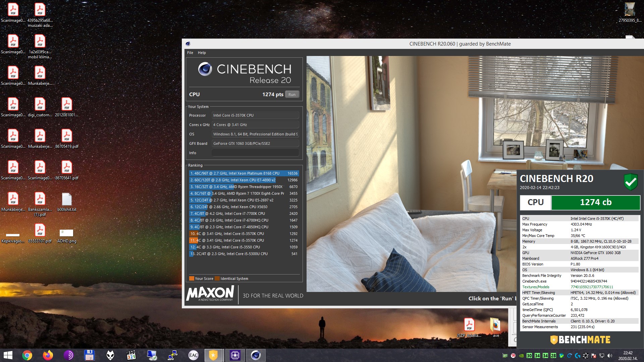Image resolution: width=644 pixels, height=362 pixels.
Task: Select ranking row 11 i5-3570K scoring 1274
Action: click(244, 240)
